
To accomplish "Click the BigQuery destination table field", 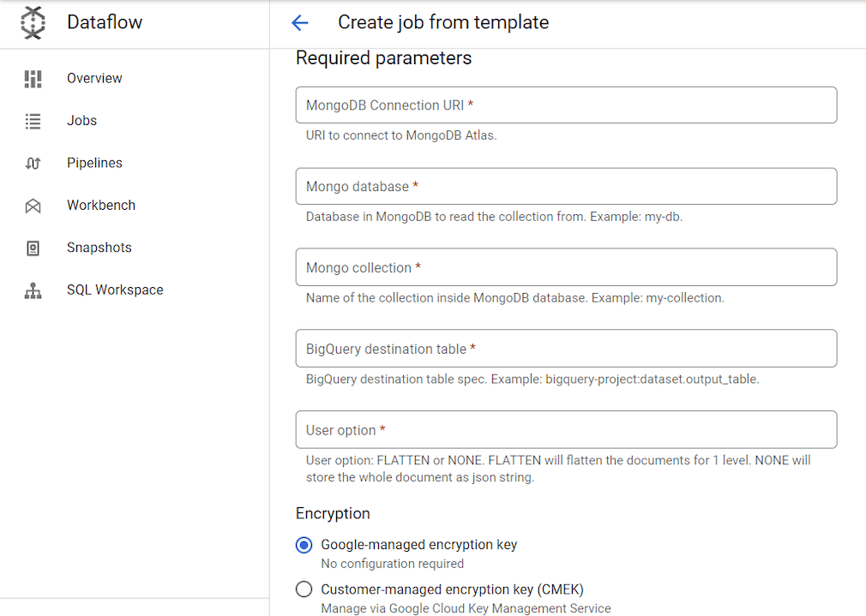I will click(566, 348).
